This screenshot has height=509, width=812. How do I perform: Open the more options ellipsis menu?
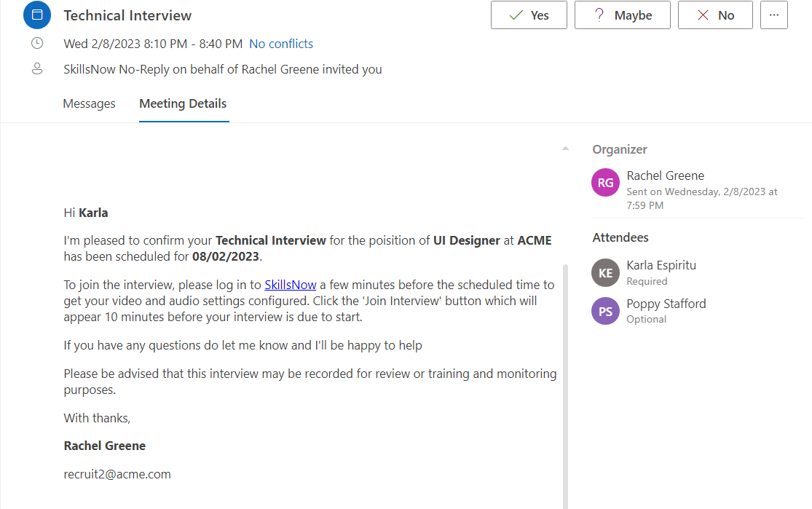(x=773, y=15)
